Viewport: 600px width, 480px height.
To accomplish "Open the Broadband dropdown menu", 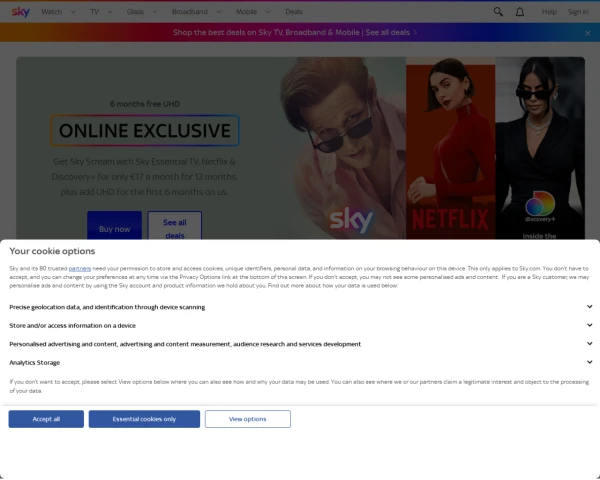I will coord(196,12).
